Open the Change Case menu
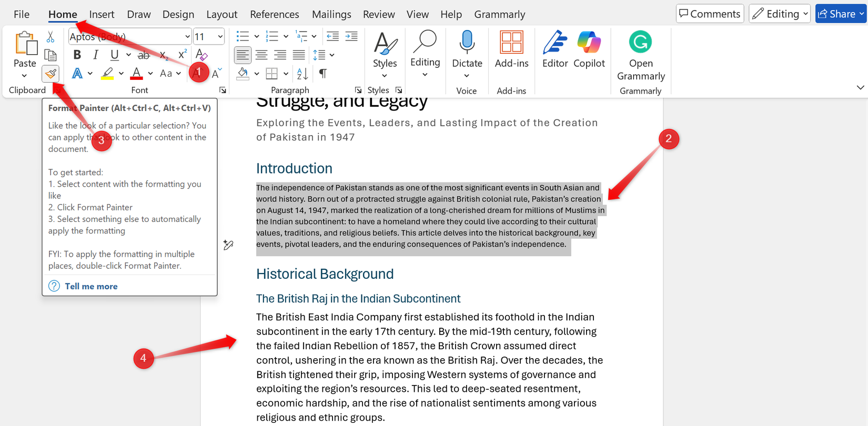The width and height of the screenshot is (868, 426). [x=170, y=74]
